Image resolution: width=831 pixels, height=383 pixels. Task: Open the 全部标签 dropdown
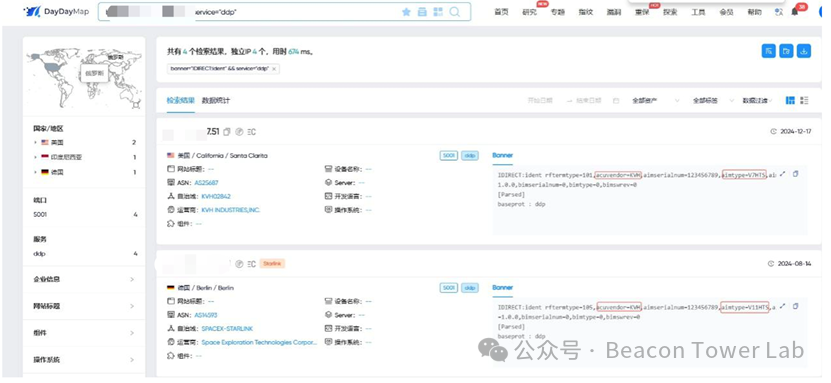pos(714,101)
